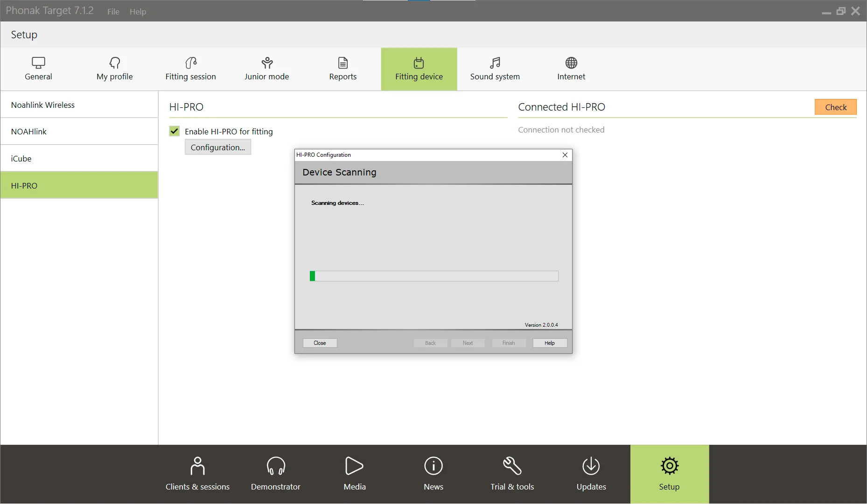Open the My profile tab

[114, 69]
